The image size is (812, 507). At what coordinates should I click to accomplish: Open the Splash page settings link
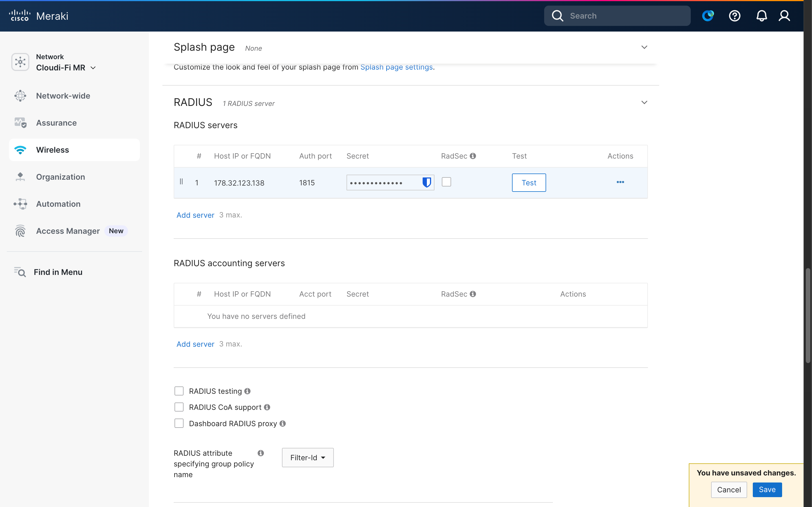[x=396, y=67]
